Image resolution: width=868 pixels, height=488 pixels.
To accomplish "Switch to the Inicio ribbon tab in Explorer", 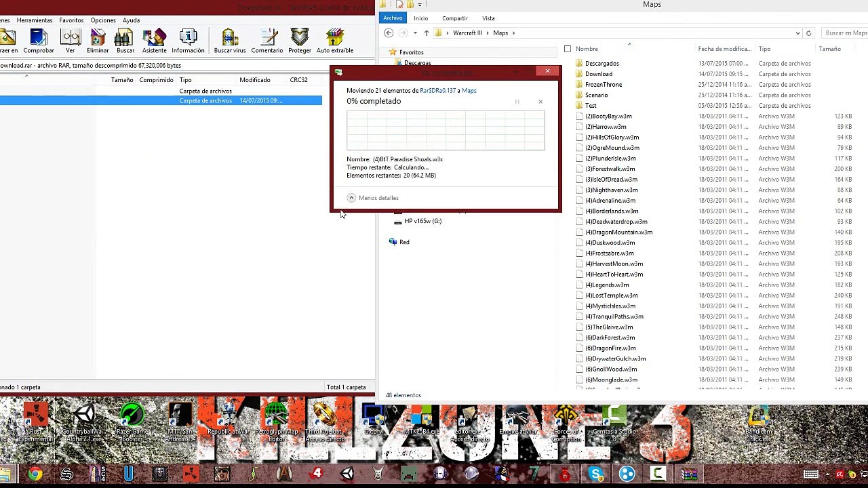I will [x=420, y=18].
